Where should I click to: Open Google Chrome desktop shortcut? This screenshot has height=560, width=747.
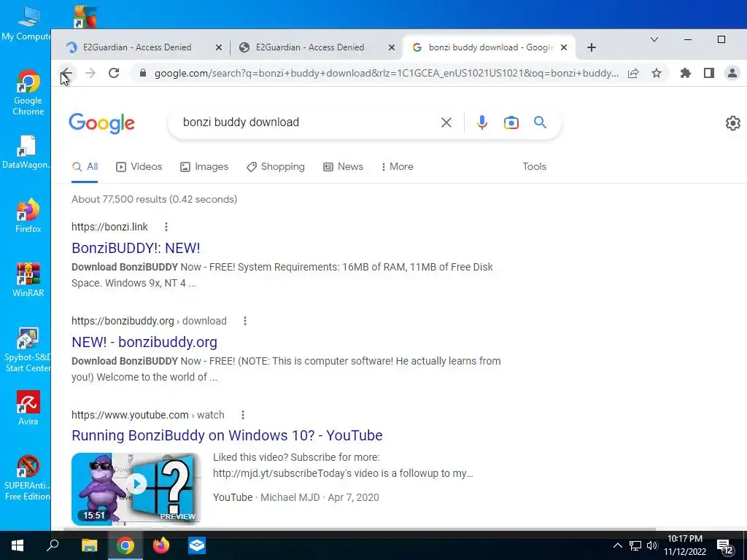tap(28, 93)
